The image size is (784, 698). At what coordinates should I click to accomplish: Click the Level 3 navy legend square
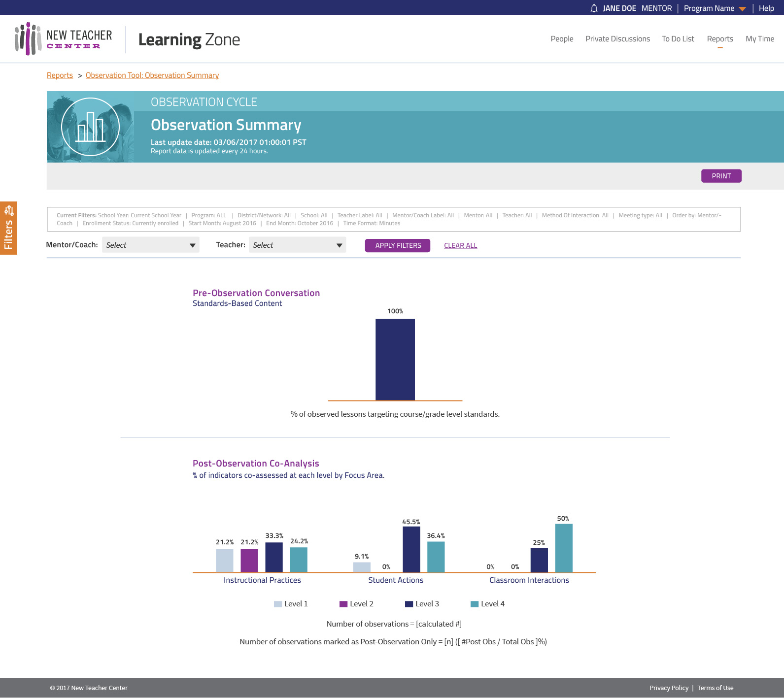tap(409, 604)
